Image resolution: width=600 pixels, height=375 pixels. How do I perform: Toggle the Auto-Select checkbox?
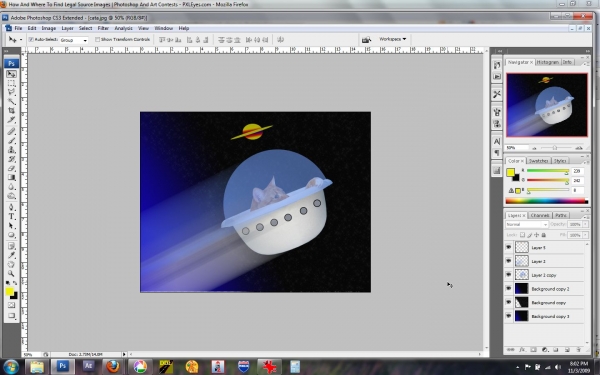coord(31,39)
